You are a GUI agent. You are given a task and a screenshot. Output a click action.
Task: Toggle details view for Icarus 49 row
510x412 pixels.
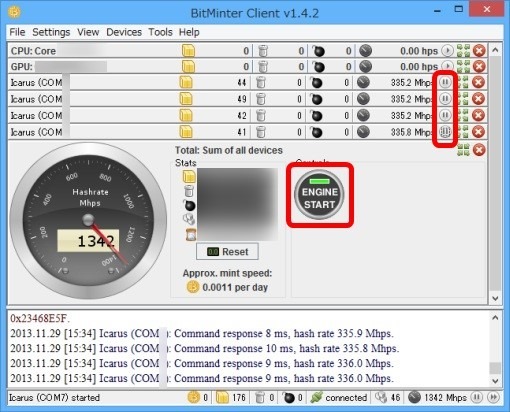tap(463, 98)
